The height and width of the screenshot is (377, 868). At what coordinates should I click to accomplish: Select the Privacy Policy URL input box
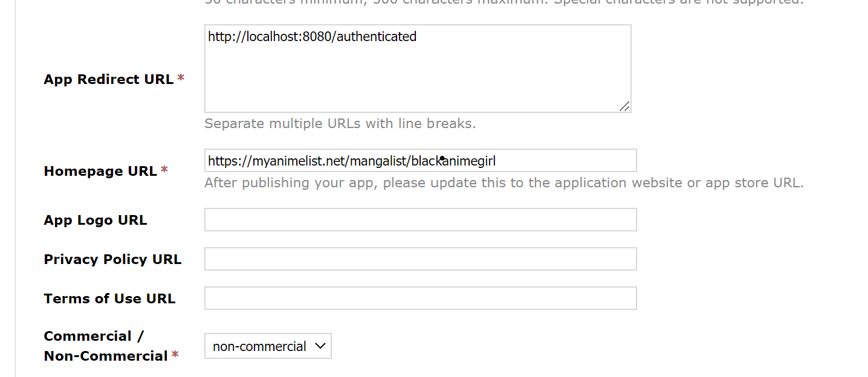pyautogui.click(x=420, y=259)
